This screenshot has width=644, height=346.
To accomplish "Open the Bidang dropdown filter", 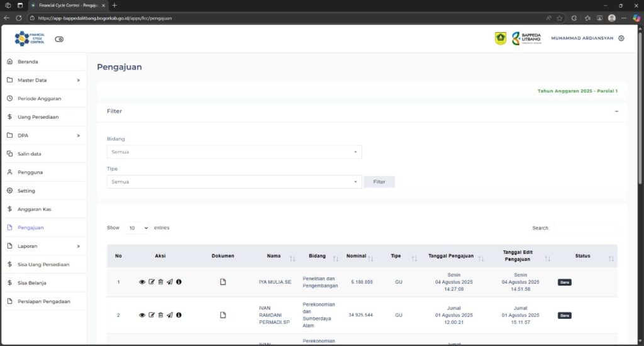I will click(234, 152).
